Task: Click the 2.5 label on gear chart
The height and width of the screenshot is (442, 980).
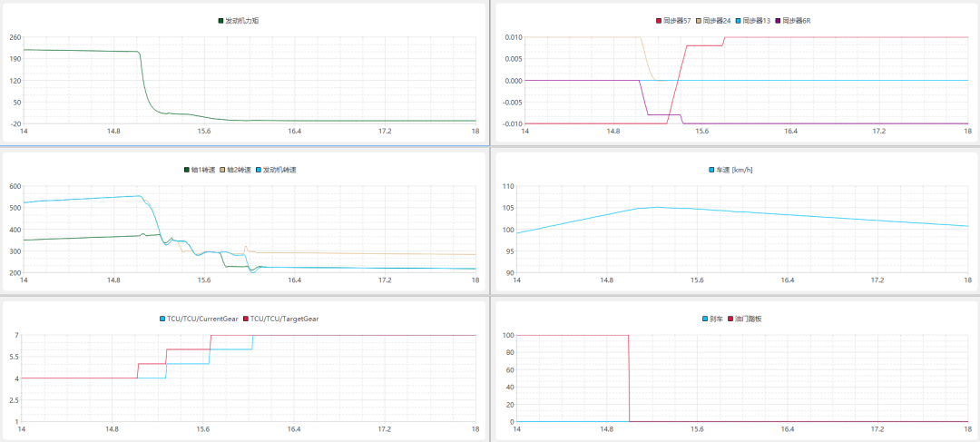Action: pos(15,400)
